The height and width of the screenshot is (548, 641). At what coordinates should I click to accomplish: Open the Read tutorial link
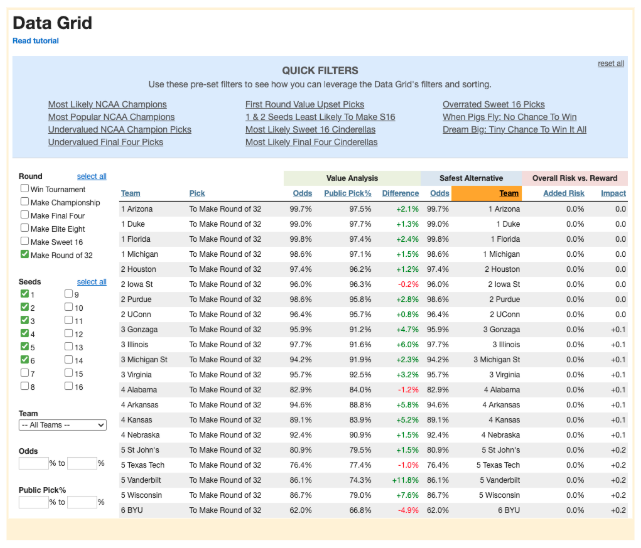[35, 41]
